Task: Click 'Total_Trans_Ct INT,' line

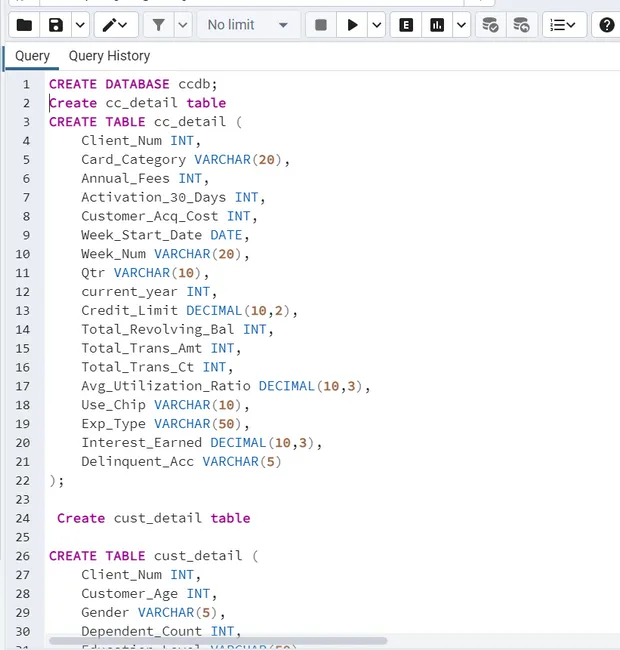Action: point(157,367)
